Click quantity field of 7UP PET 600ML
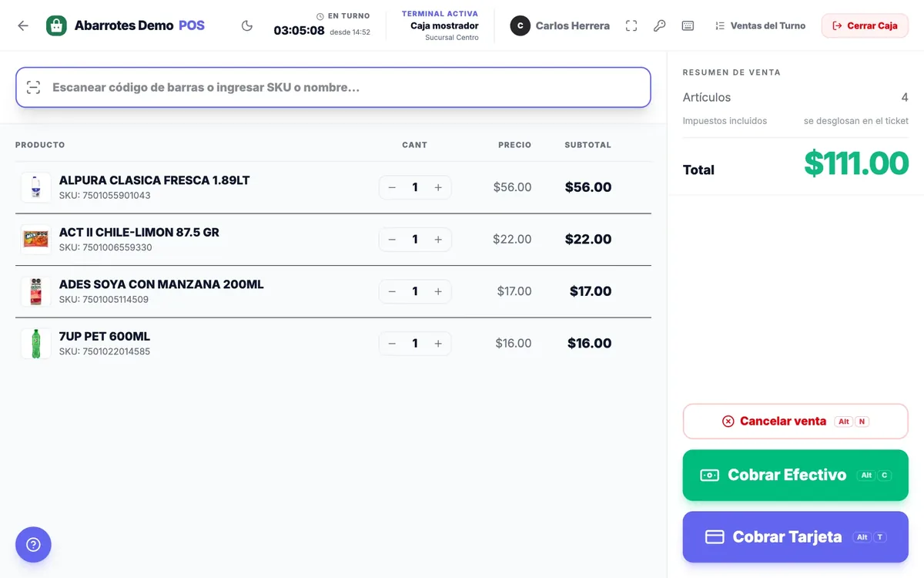The width and height of the screenshot is (924, 578). tap(415, 344)
